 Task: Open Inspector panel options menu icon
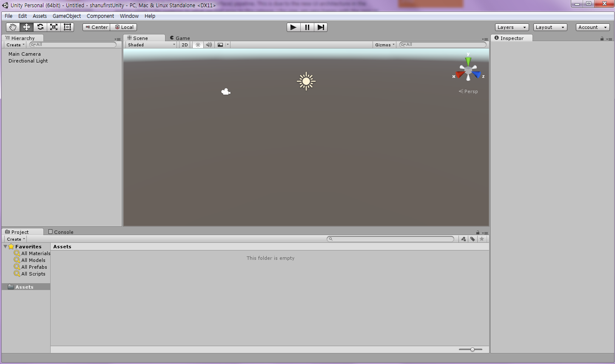(609, 39)
